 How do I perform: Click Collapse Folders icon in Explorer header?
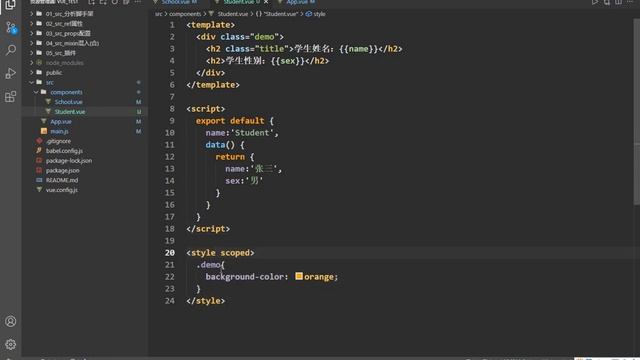126,2
